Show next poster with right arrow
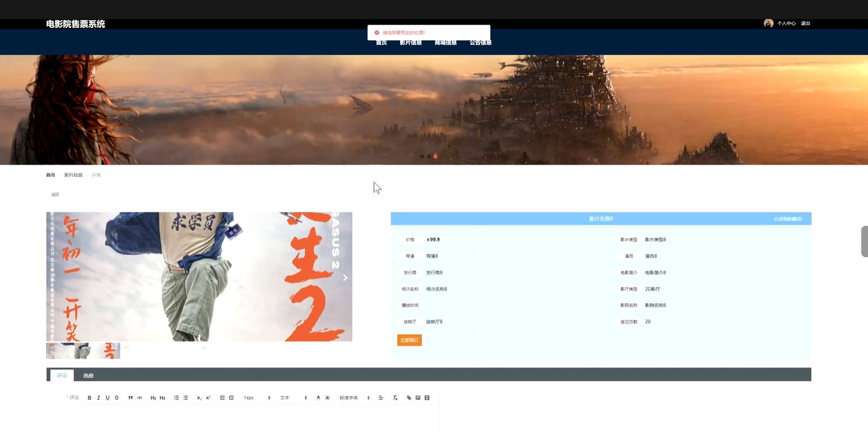 (345, 278)
